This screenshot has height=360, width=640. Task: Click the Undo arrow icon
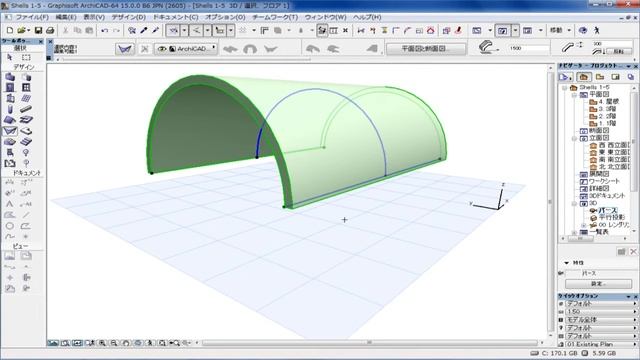point(104,31)
